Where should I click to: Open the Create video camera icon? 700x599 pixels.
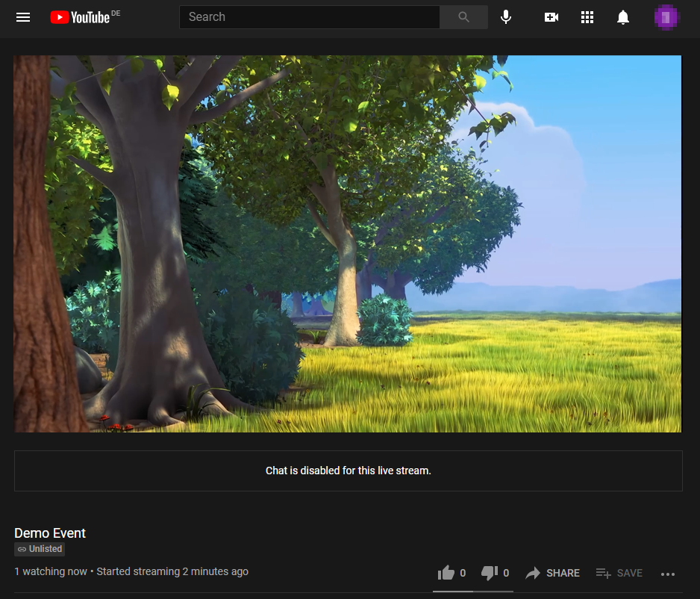coord(551,17)
